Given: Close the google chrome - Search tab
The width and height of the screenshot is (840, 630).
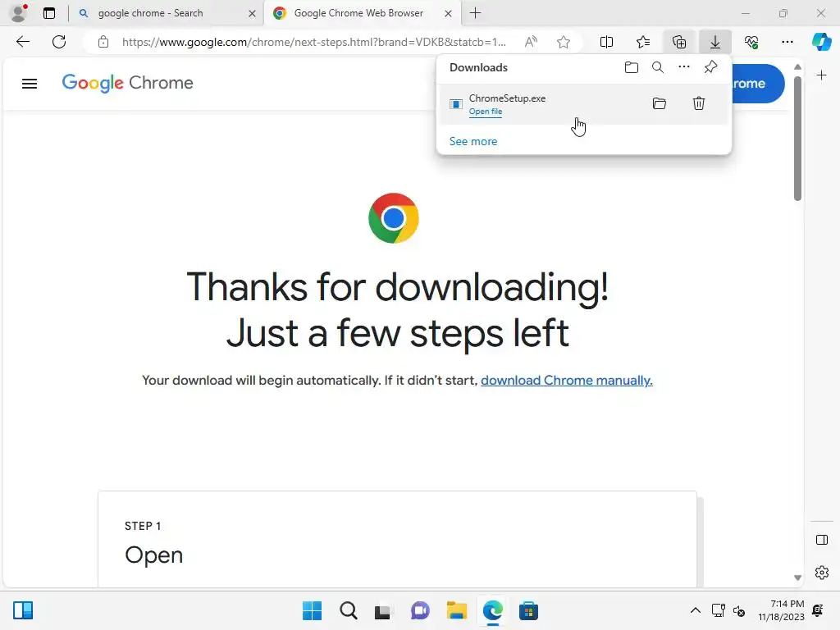Looking at the screenshot, I should pos(252,13).
